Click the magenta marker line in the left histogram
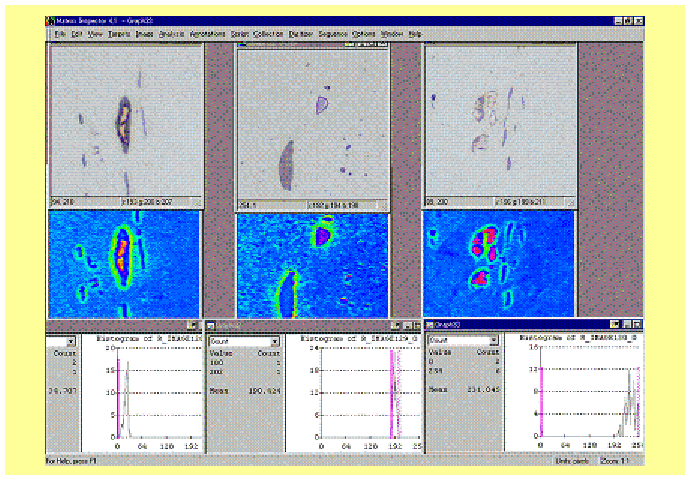The image size is (690, 480). click(118, 398)
